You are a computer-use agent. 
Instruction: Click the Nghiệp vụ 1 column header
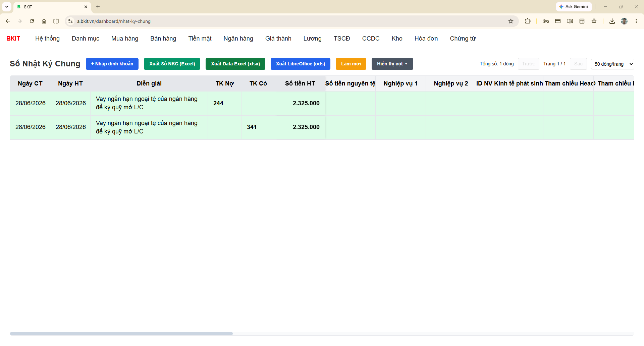coord(401,83)
